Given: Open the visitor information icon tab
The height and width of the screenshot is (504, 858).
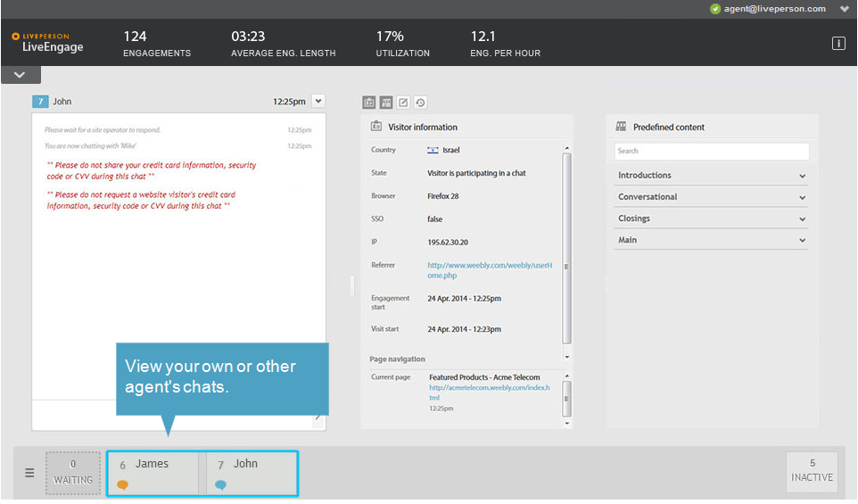Looking at the screenshot, I should coord(369,103).
